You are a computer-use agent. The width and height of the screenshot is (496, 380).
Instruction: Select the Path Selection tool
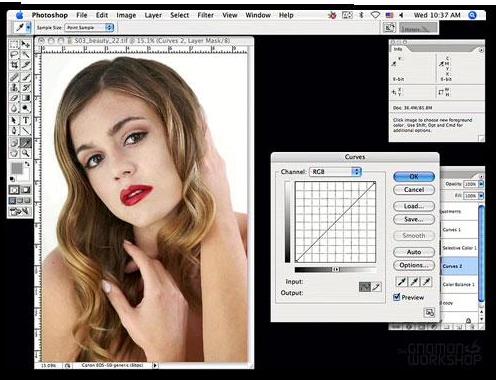pos(14,120)
